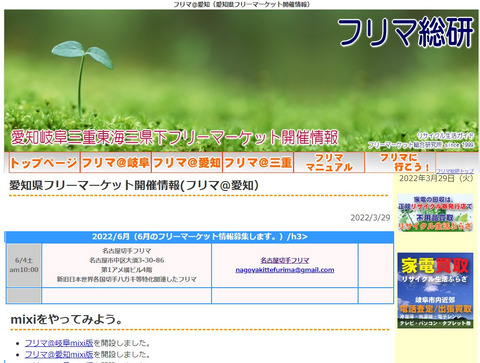480x363 pixels.
Task: Click the 名古屋市中区大須3-30-86 address text
Action: pos(127,260)
